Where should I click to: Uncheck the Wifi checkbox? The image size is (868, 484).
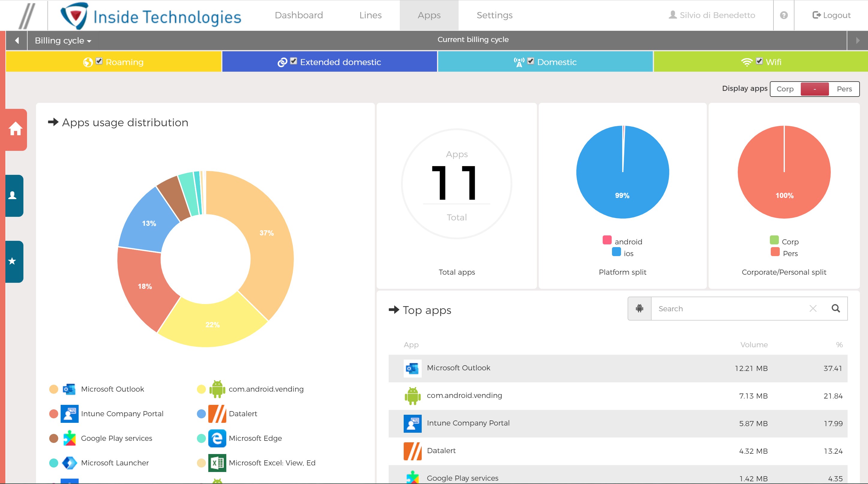(759, 61)
